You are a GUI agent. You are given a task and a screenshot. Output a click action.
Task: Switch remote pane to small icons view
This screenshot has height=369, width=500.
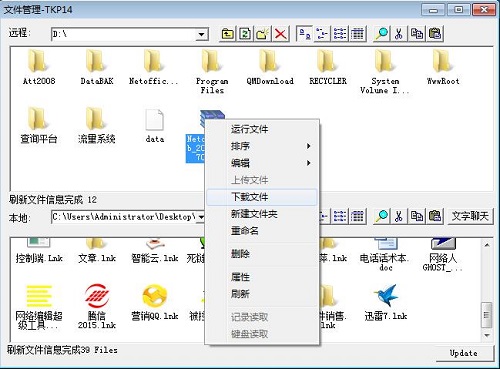pos(322,34)
